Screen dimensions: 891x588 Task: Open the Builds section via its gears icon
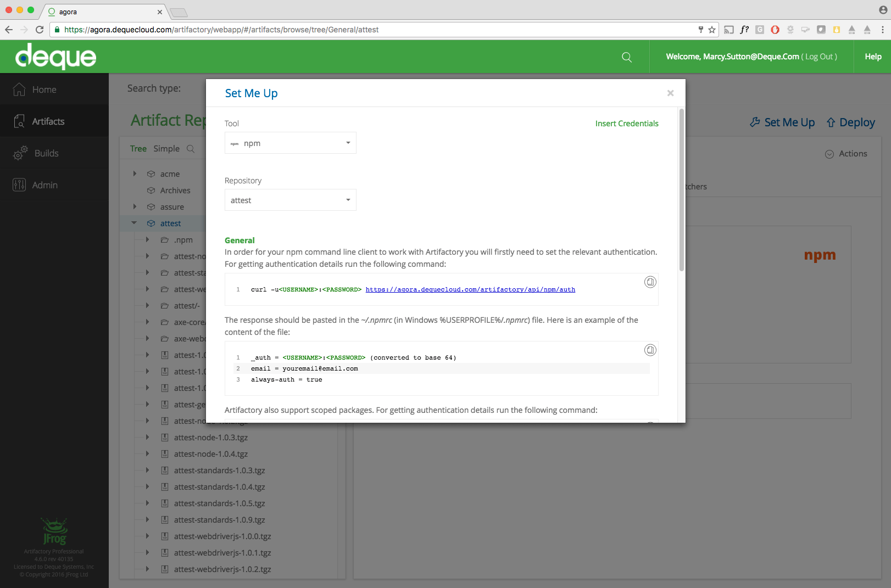click(20, 153)
